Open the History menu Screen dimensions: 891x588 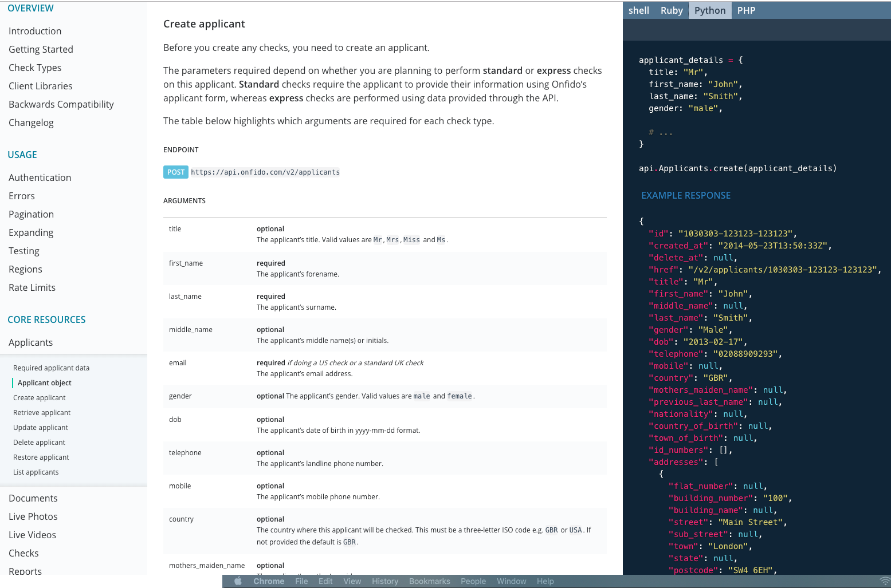384,581
